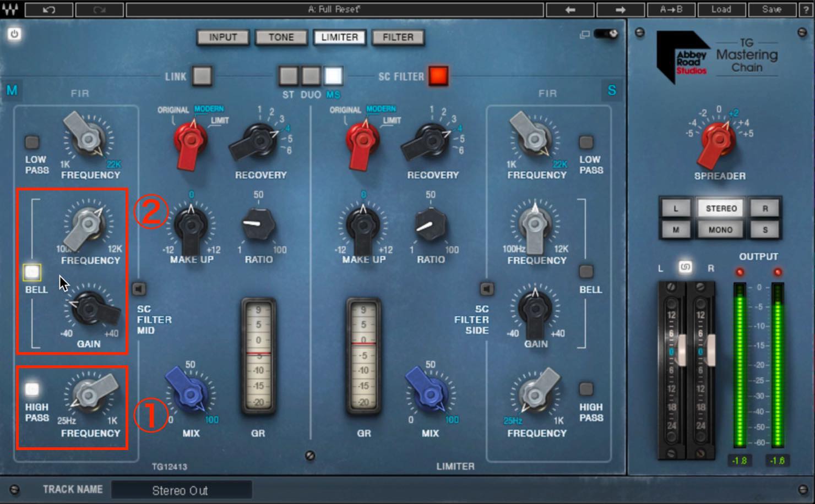Click the A→B copy button
This screenshot has height=504, width=815.
[670, 9]
